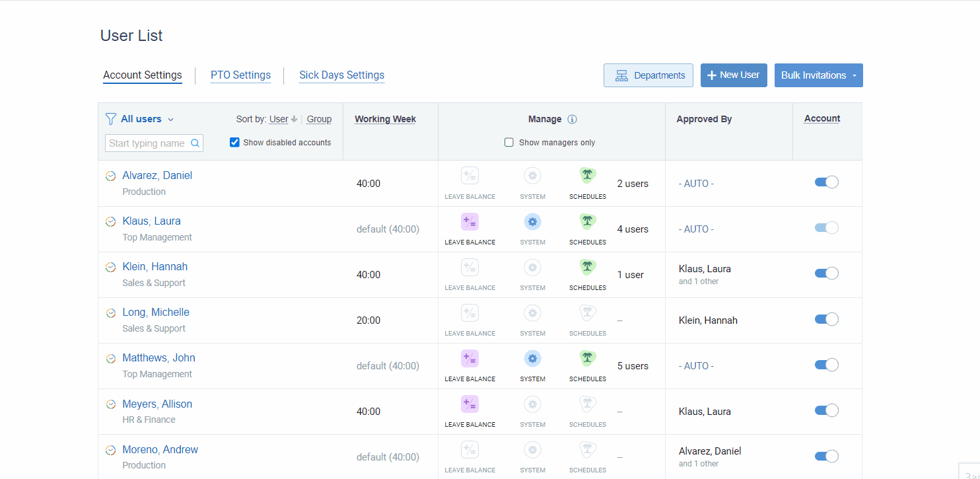Viewport: 980px width, 479px height.
Task: Click Schedules palm icon for Klaus, Laura
Action: 588,221
